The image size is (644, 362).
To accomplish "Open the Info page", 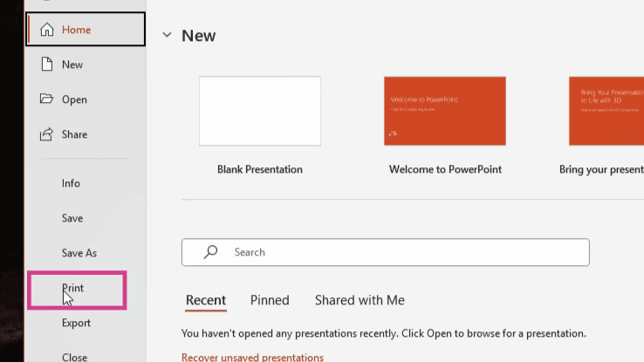I will click(x=71, y=183).
